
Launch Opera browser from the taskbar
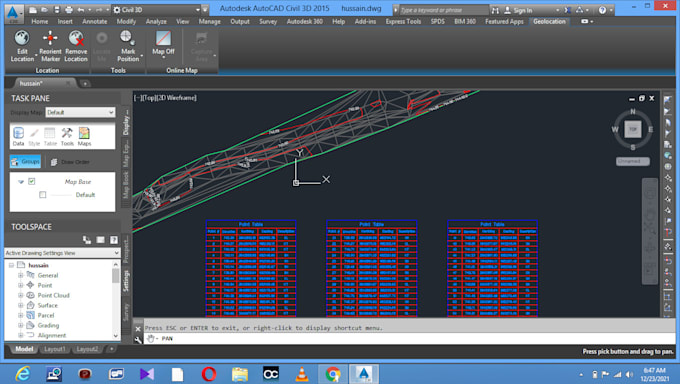(x=209, y=374)
